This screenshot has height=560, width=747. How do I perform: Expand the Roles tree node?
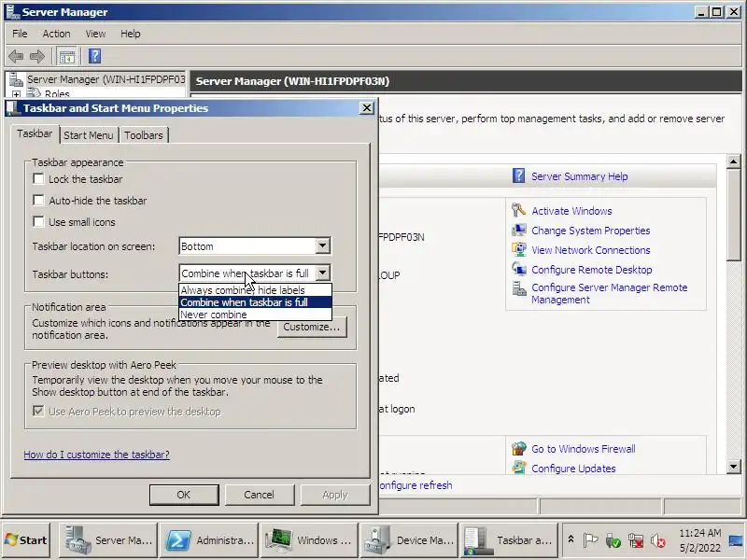coord(16,94)
